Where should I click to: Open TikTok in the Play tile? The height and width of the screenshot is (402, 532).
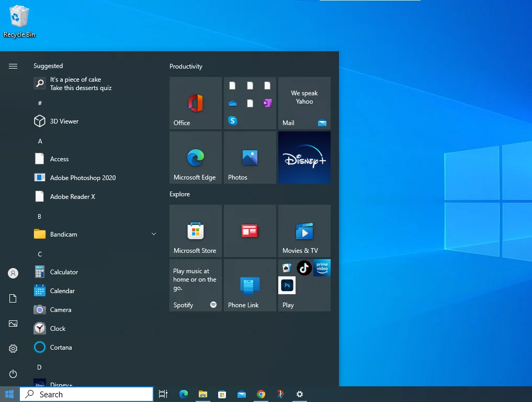304,268
